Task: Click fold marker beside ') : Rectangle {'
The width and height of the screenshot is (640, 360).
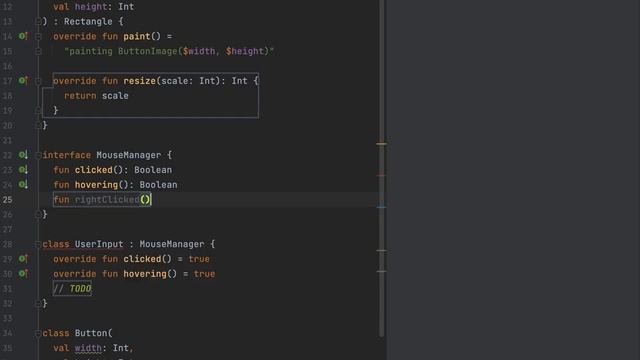Action: [38, 21]
